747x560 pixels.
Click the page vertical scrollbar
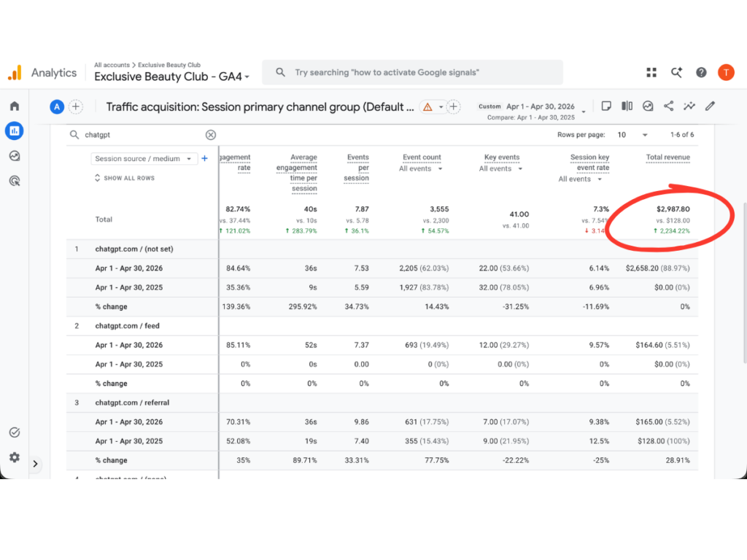click(x=745, y=283)
